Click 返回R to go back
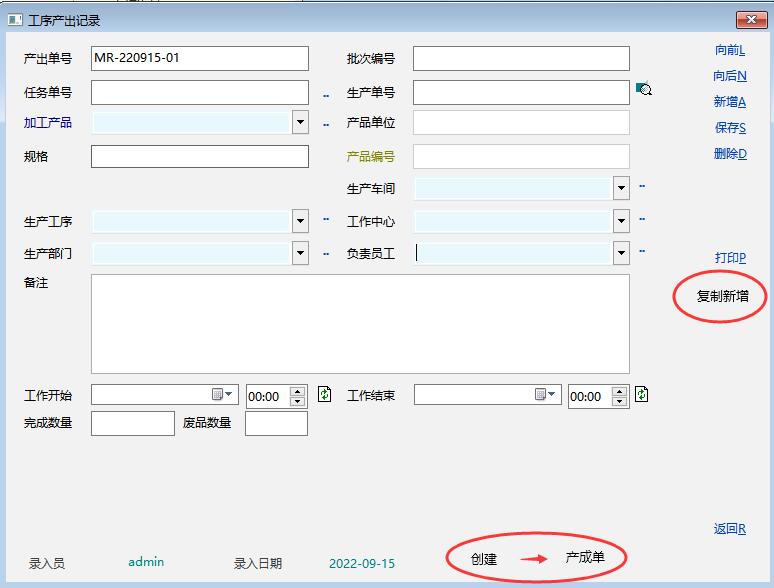 [730, 529]
